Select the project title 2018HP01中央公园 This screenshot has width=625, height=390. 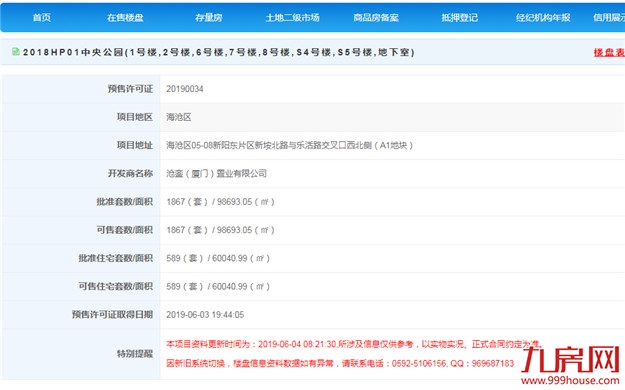(x=218, y=52)
